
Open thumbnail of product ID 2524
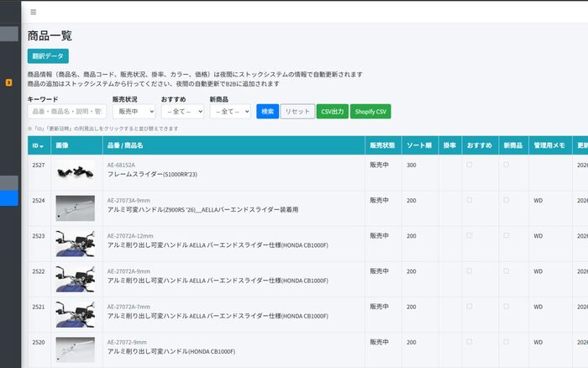tap(76, 208)
